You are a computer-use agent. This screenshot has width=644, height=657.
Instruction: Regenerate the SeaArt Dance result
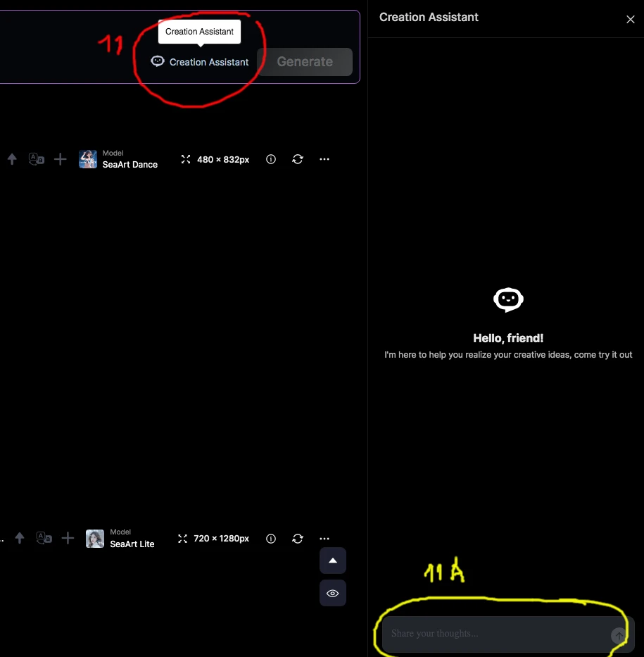[x=298, y=159]
